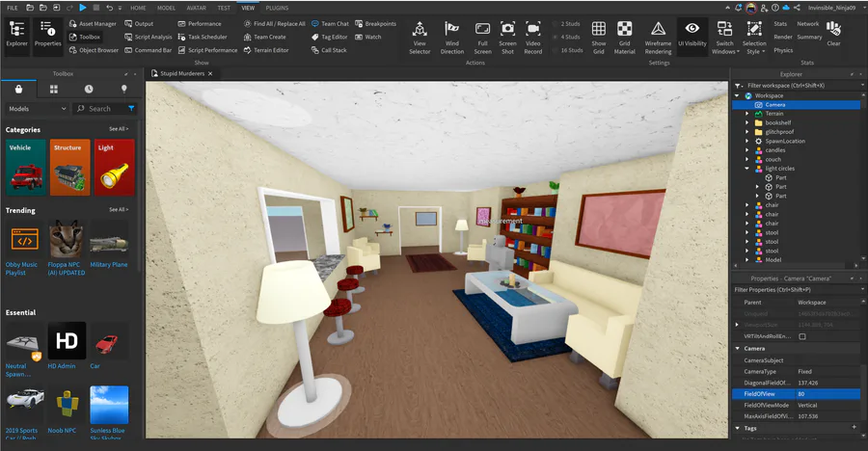Show the Command Bar

148,50
